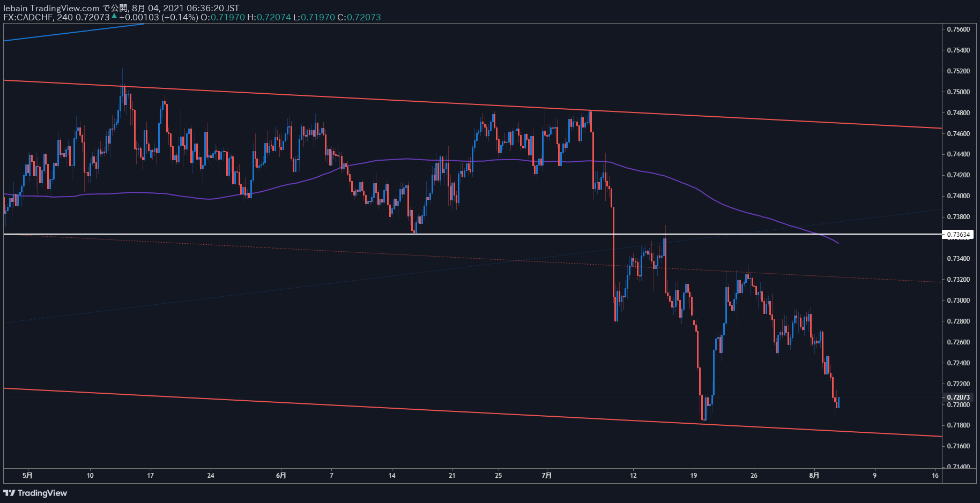
Task: Click the 5月 time axis label
Action: (x=28, y=475)
